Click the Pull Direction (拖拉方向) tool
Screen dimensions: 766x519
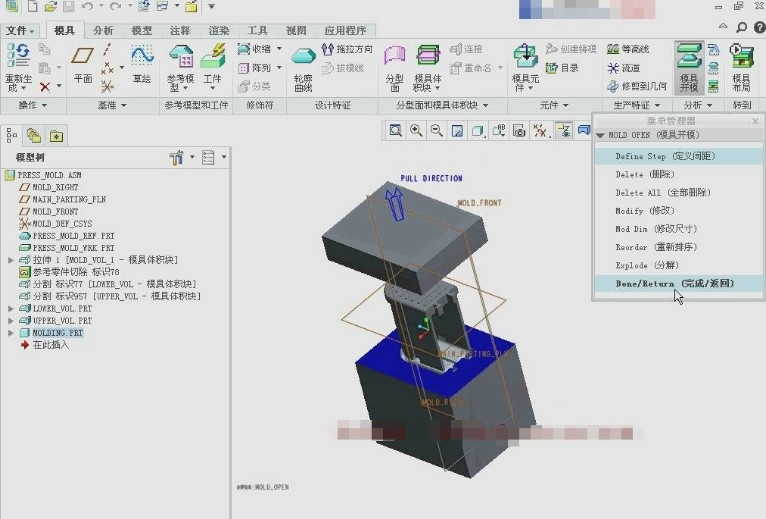click(x=347, y=49)
